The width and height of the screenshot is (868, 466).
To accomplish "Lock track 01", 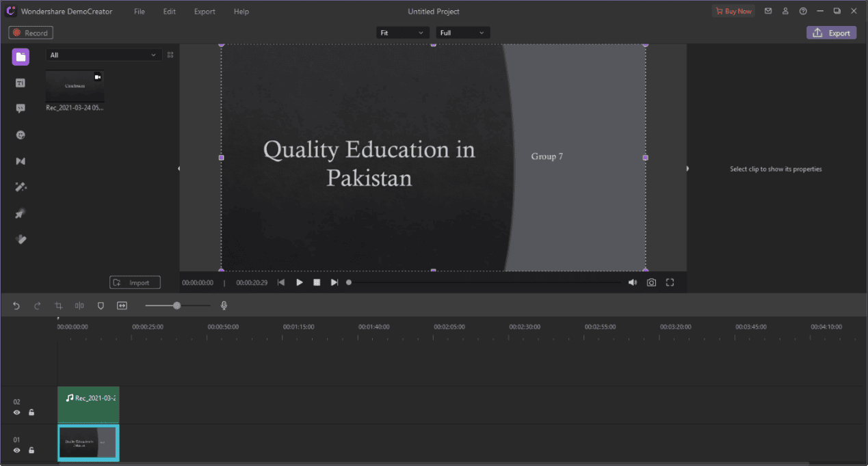I will pyautogui.click(x=31, y=450).
